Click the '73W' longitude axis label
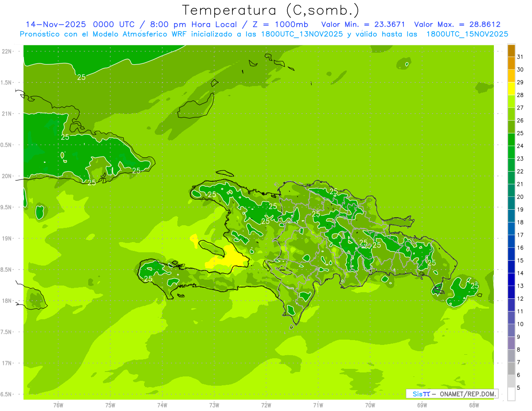Screen dimensions: 532x411 (x=214, y=405)
